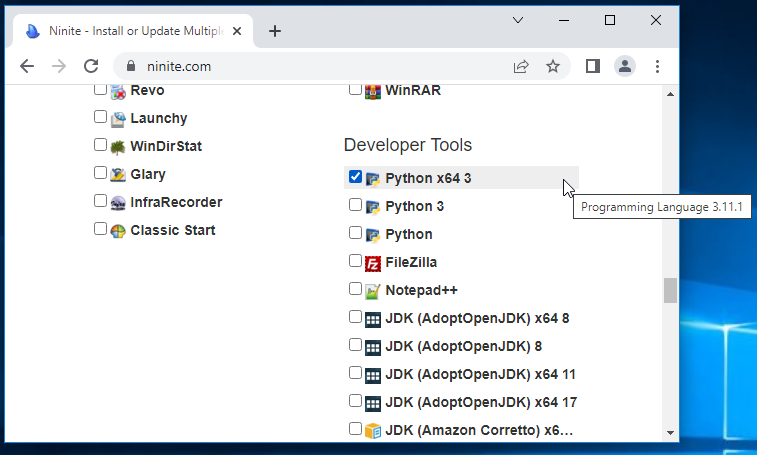The height and width of the screenshot is (455, 757).
Task: Check the Python 3 checkbox
Action: tap(355, 205)
